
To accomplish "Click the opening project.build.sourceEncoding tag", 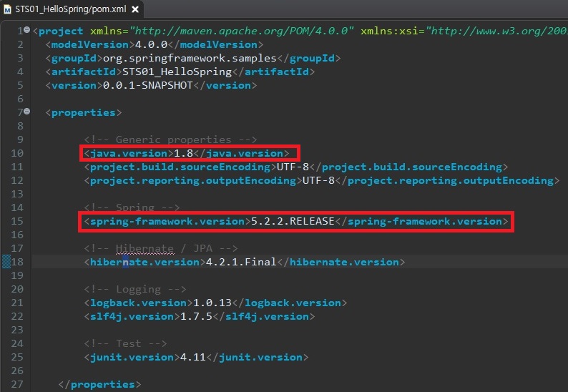I will coord(180,167).
